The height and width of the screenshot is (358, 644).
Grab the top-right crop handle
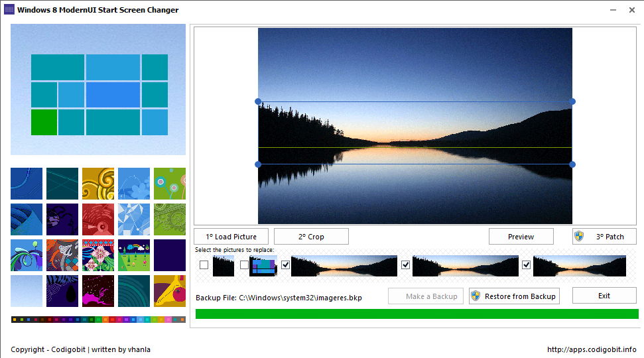pyautogui.click(x=572, y=101)
